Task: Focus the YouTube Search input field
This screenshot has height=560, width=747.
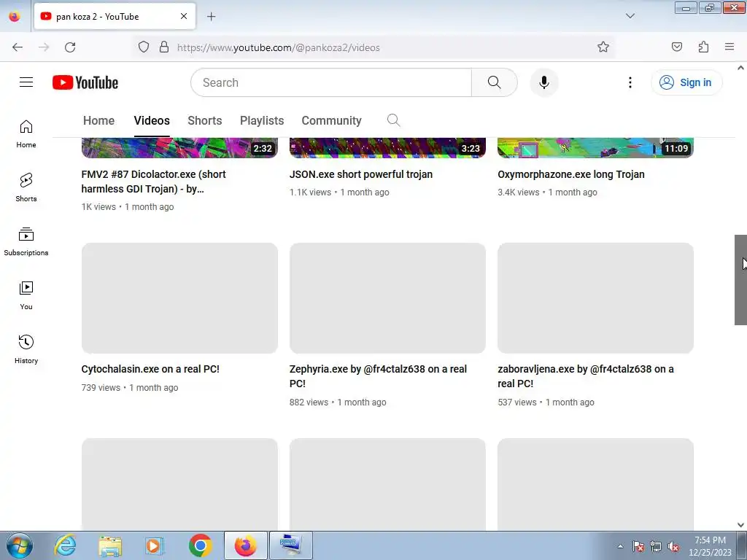Action: click(x=331, y=82)
